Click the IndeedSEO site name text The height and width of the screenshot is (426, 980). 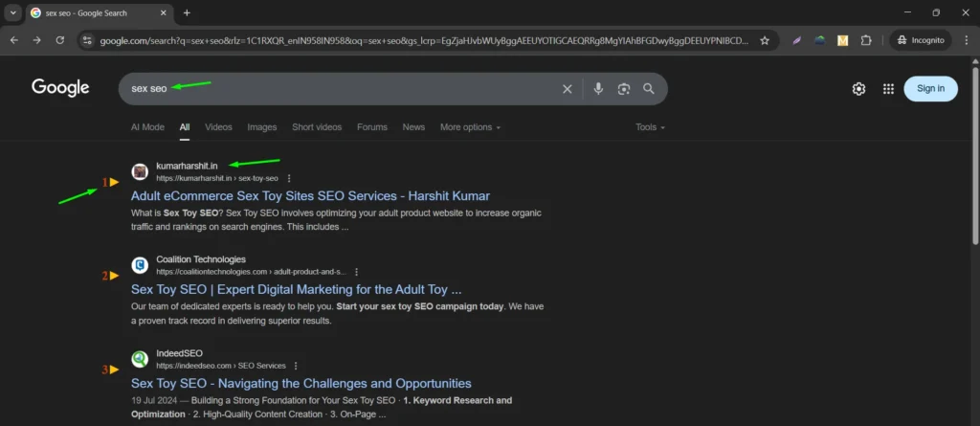coord(179,353)
